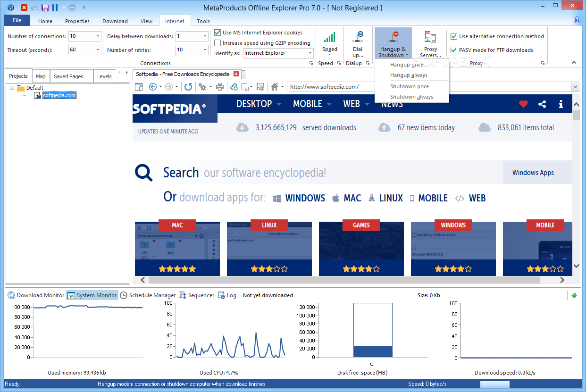
Task: Open Delay between downloads dropdown
Action: 205,36
